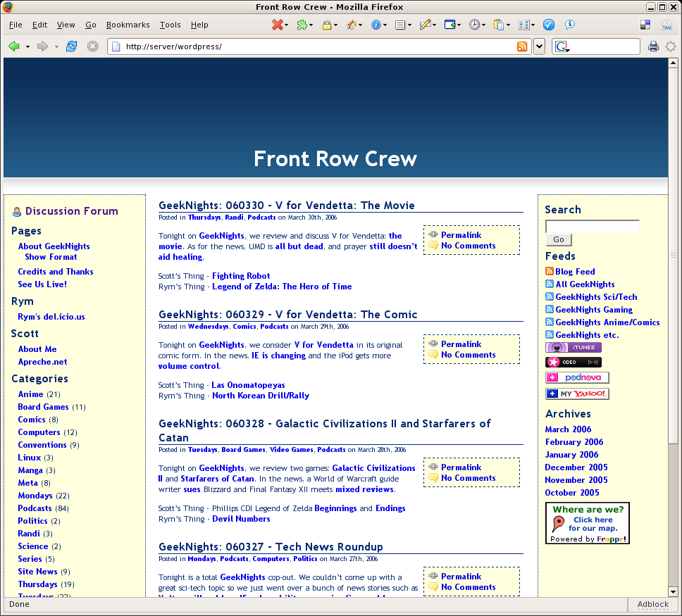Open the Legend of Zelda: The Hero of Time link

(282, 287)
